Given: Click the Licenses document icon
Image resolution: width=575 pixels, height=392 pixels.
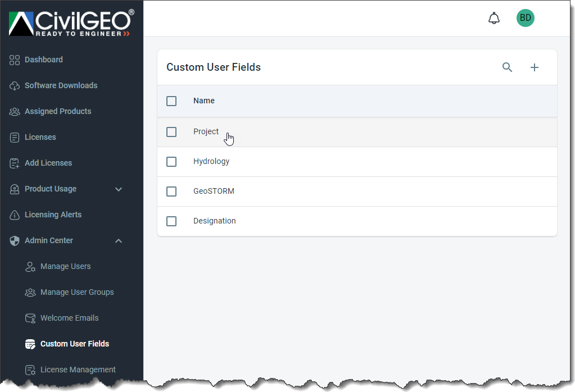Looking at the screenshot, I should click(x=14, y=138).
